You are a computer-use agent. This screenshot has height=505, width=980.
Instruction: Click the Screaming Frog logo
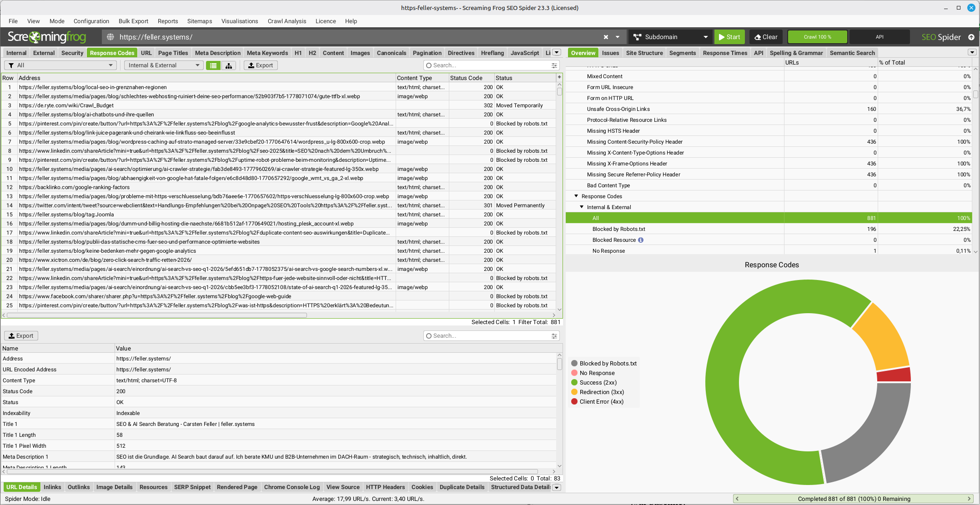[x=47, y=37]
